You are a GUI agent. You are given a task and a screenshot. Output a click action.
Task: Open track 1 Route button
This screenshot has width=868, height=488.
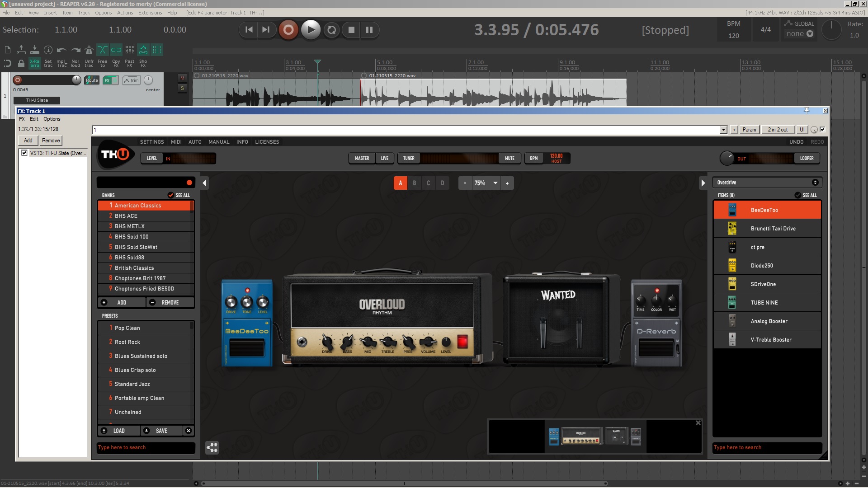point(92,80)
